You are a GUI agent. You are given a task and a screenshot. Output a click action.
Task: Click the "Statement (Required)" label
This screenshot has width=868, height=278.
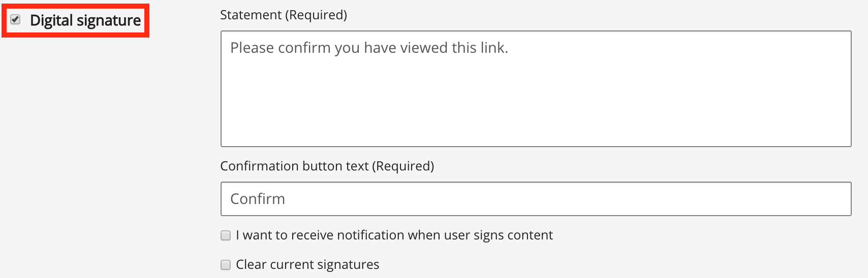tap(283, 15)
